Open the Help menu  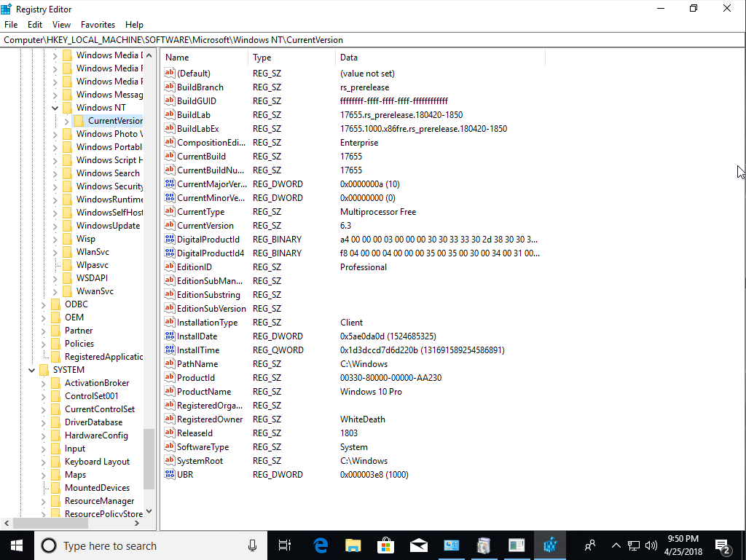point(134,25)
